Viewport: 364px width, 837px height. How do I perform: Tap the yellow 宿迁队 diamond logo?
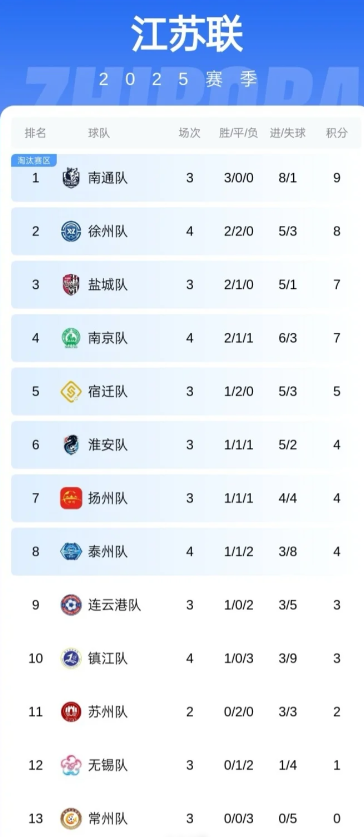coord(71,391)
